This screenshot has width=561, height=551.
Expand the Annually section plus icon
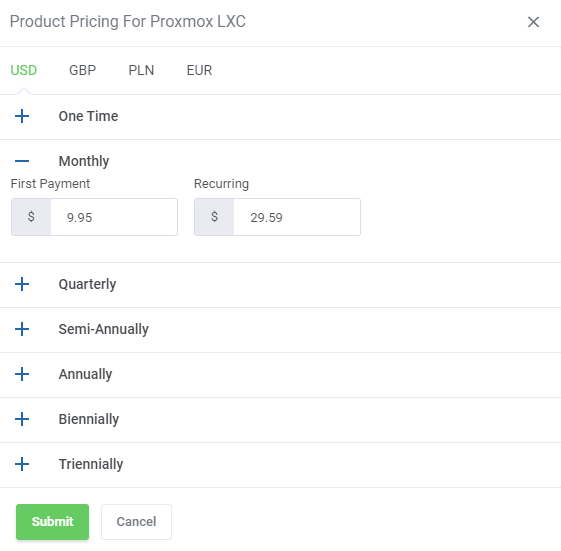pyautogui.click(x=22, y=374)
